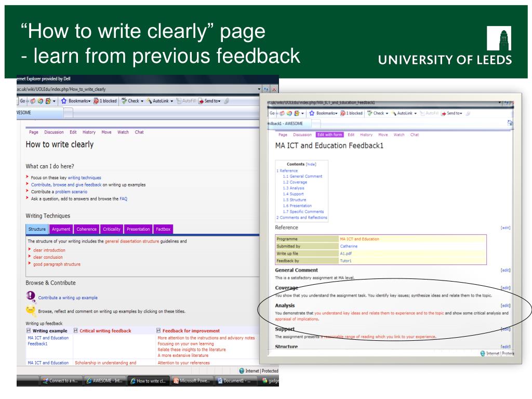Viewport: 532px width, 399px height.
Task: Open the Chat tab on How to write clearly page
Action: coord(139,132)
